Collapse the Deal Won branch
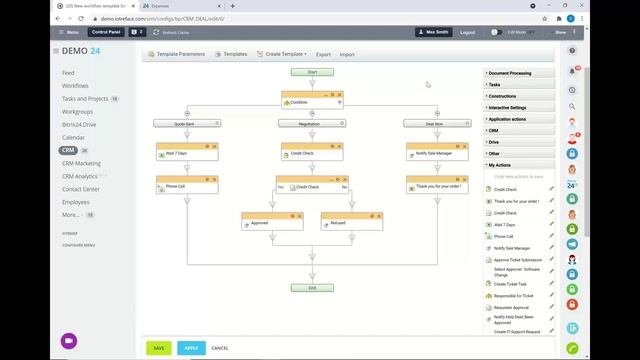This screenshot has width=640, height=360. coord(437,113)
